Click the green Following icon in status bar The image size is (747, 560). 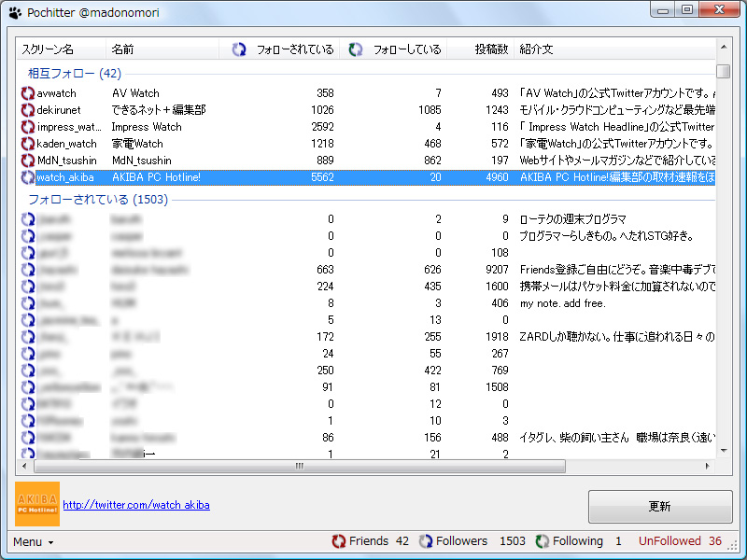point(543,540)
